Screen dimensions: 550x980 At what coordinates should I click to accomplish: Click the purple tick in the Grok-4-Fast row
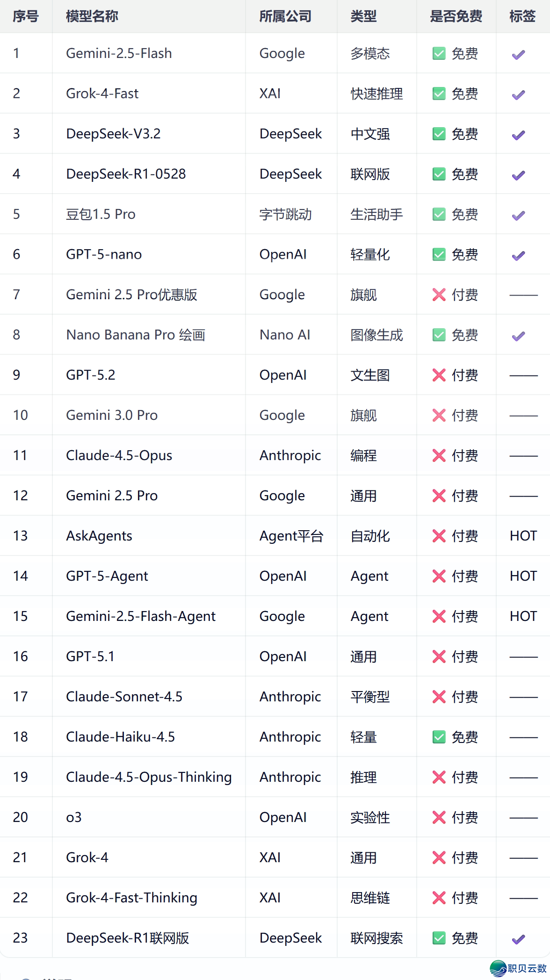click(x=518, y=94)
